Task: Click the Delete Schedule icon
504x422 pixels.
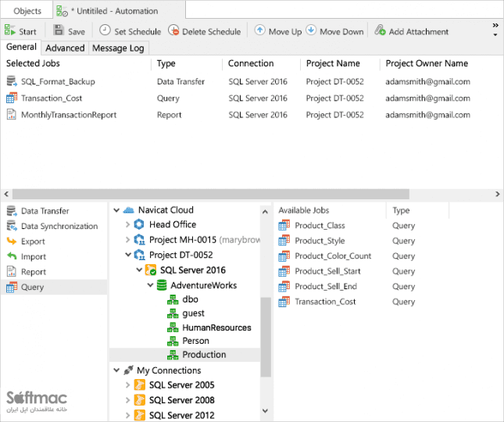Action: click(x=173, y=30)
